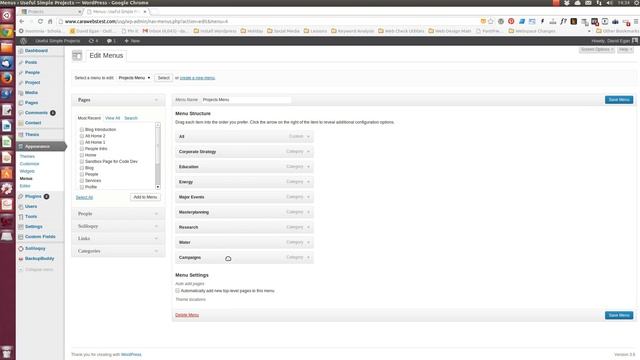Expand the Links panel

156,238
